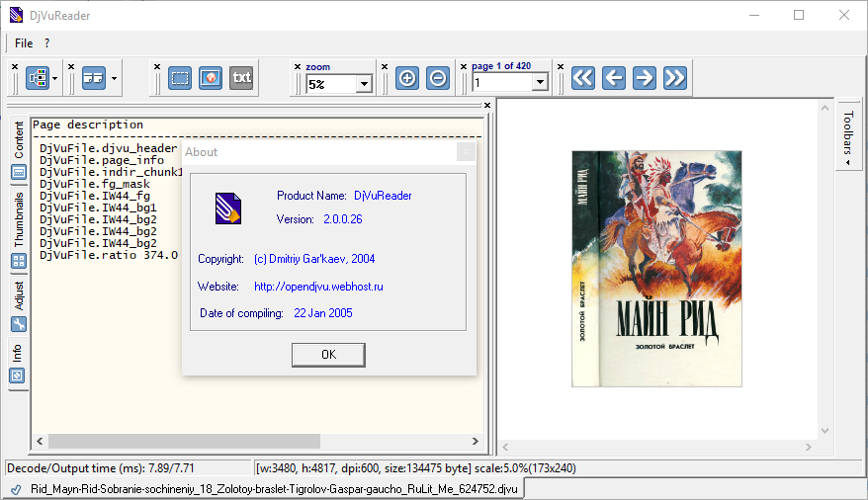Go to the previous page arrow
The height and width of the screenshot is (500, 868).
614,78
